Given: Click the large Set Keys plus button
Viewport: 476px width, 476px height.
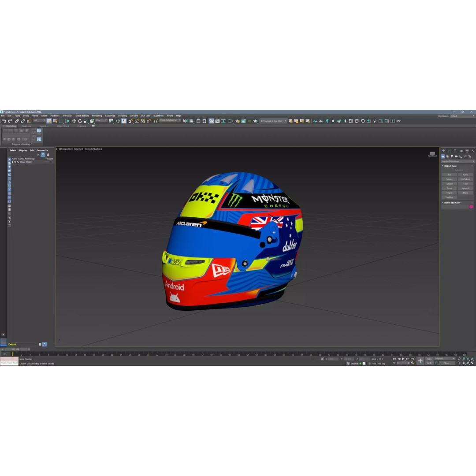Looking at the screenshot, I should tap(420, 361).
